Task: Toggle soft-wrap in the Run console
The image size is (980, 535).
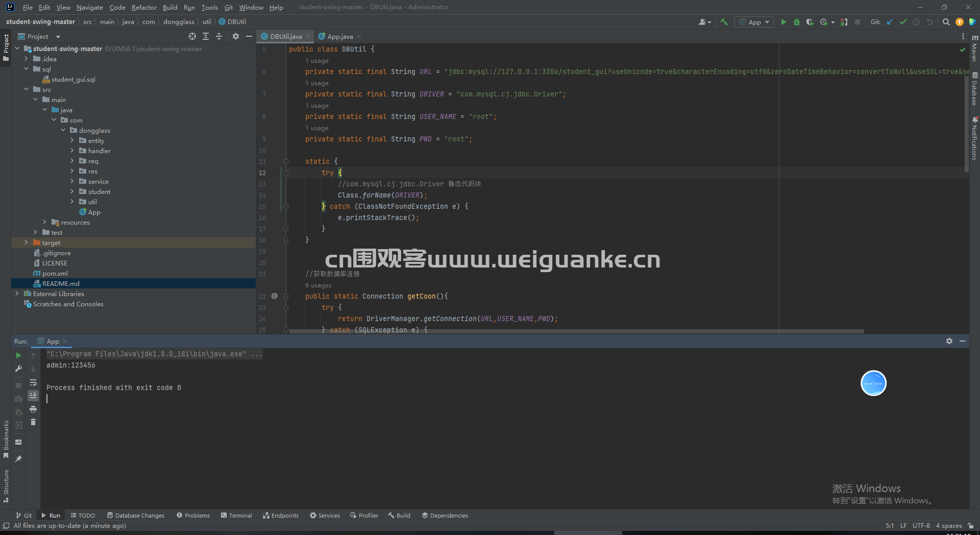Action: [33, 382]
